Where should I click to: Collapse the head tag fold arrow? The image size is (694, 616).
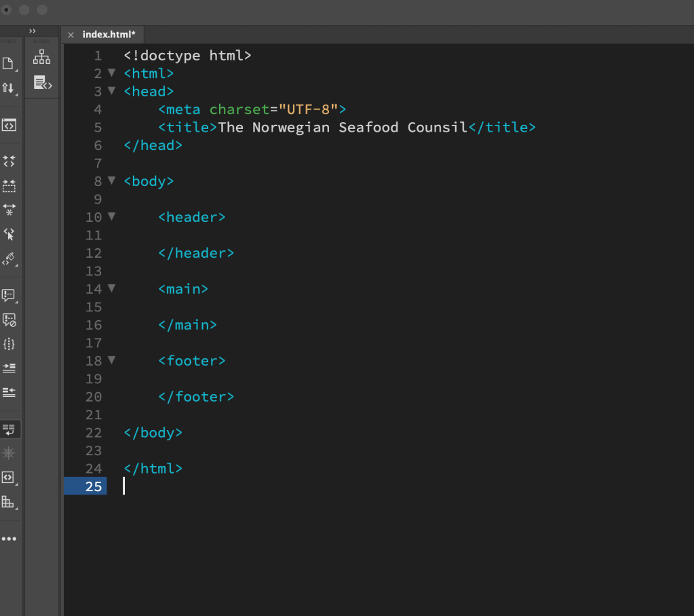click(112, 91)
